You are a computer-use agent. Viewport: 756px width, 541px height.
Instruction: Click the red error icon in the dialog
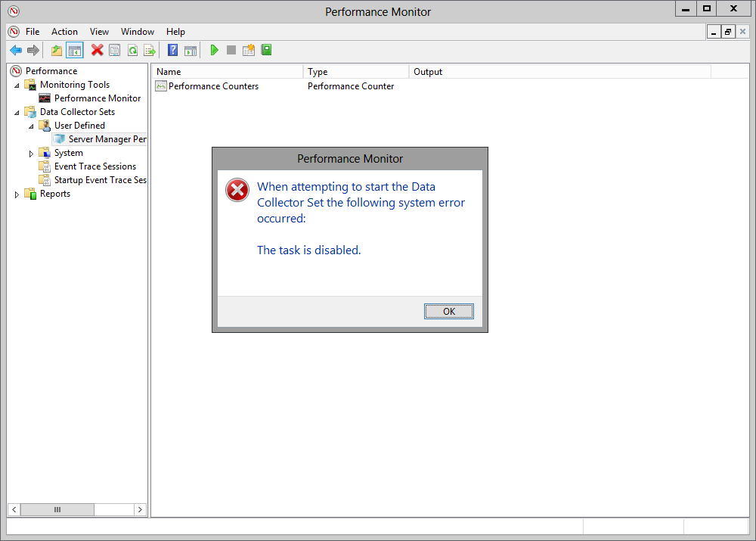(237, 190)
